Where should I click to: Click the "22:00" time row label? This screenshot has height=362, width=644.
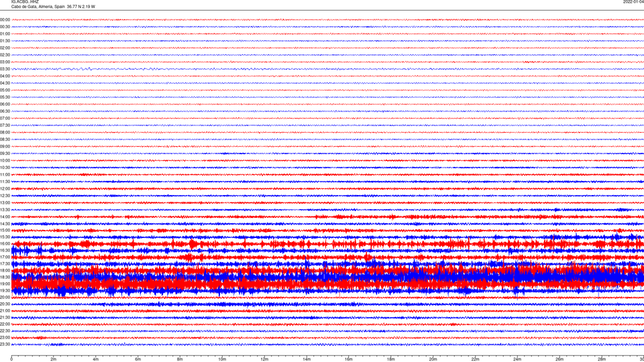[5, 324]
